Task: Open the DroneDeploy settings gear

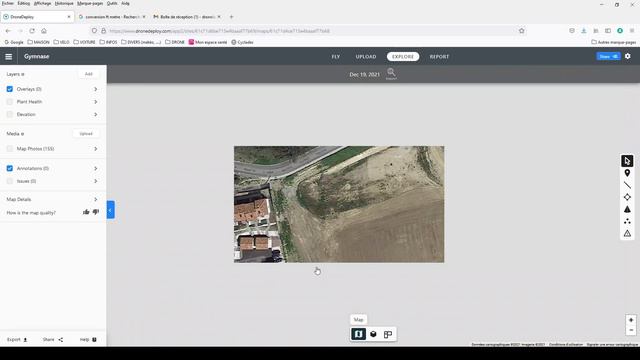Action: tap(628, 56)
